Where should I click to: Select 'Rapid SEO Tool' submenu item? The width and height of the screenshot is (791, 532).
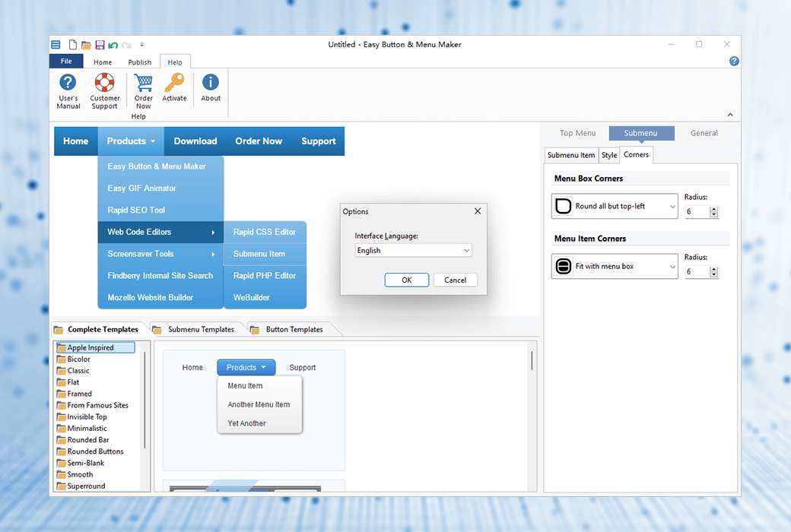coord(160,210)
